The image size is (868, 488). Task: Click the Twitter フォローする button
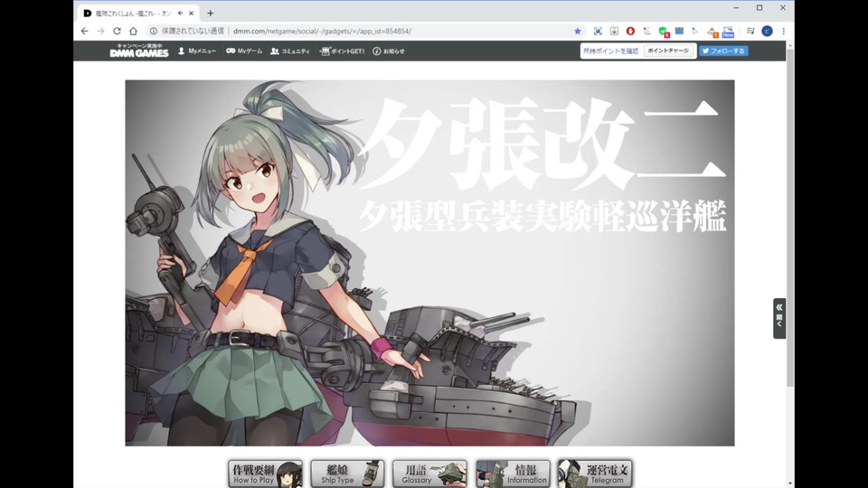(x=723, y=51)
